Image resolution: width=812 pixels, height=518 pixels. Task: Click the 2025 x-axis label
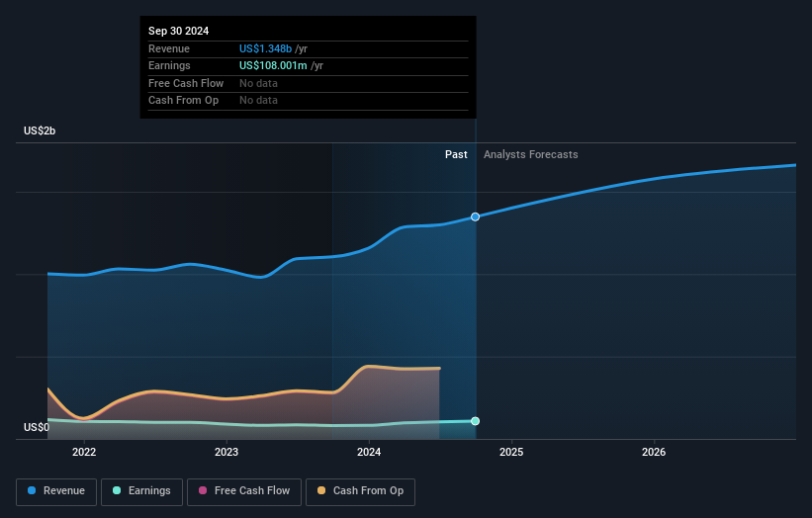coord(511,452)
